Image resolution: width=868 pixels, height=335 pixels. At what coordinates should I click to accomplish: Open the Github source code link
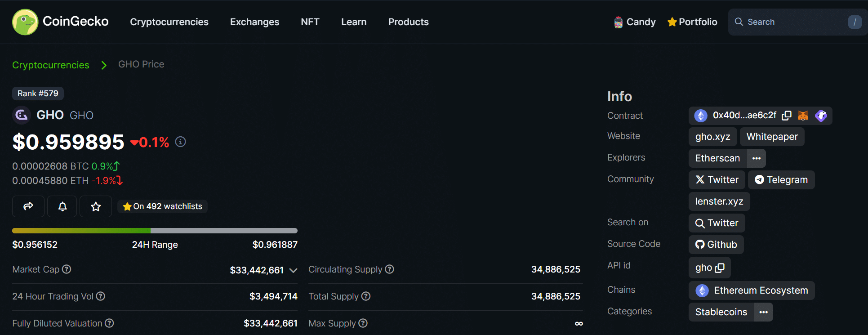(716, 245)
